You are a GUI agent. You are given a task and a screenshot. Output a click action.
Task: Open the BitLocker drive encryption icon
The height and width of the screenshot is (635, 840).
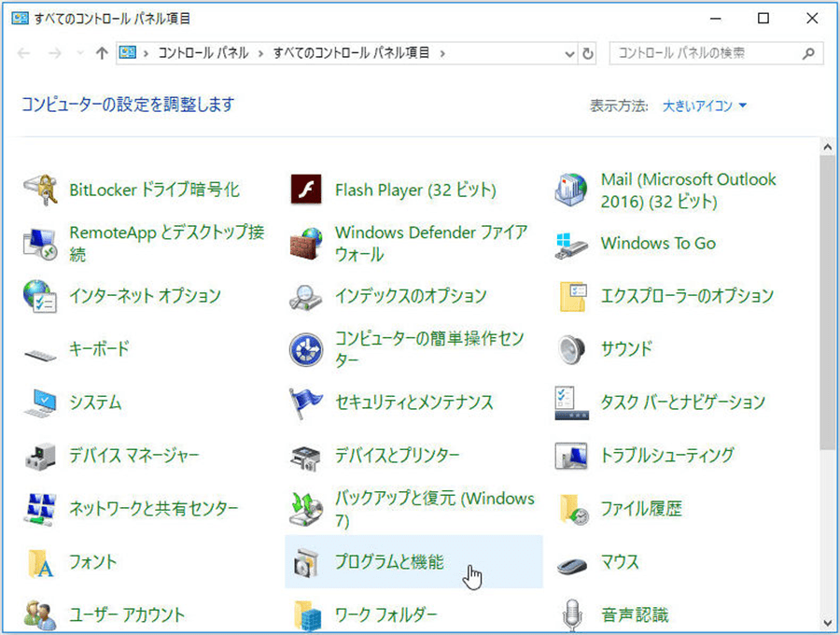click(40, 190)
